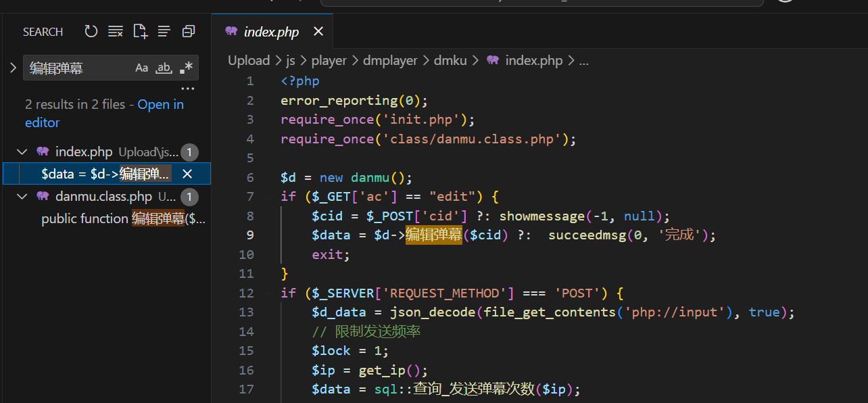The image size is (868, 403).
Task: Select the index.php editor tab
Action: pyautogui.click(x=270, y=32)
